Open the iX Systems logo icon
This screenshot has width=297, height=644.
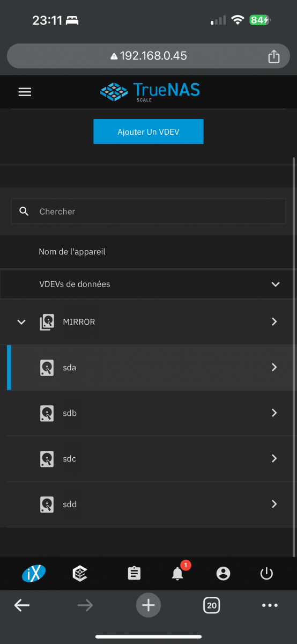tap(34, 573)
